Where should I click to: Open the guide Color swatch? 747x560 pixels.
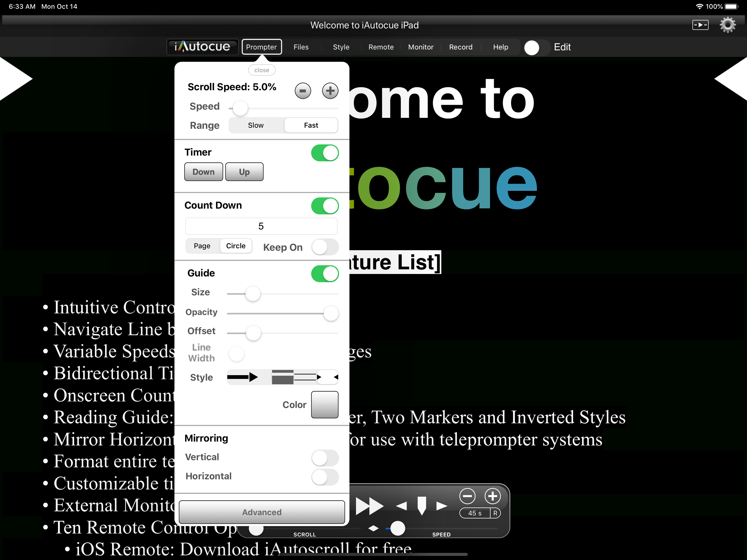[325, 405]
